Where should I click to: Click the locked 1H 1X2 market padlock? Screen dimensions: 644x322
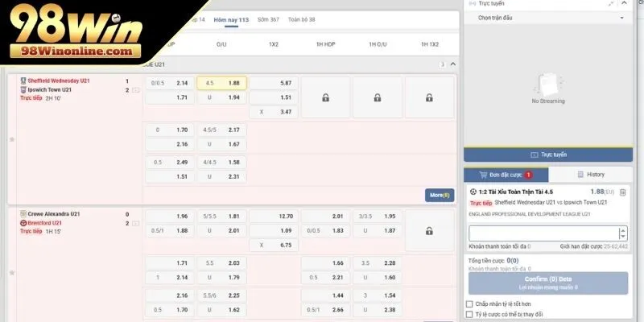429,97
